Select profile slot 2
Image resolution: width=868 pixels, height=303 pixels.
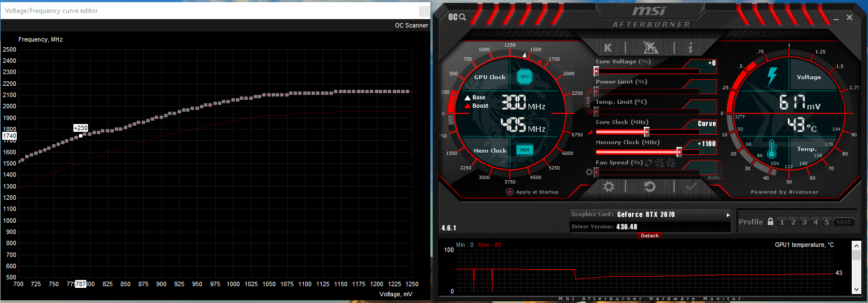pos(792,222)
